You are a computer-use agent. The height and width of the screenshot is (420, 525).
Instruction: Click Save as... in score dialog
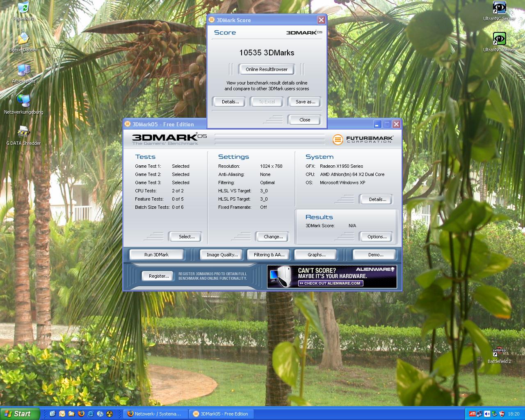coord(305,102)
